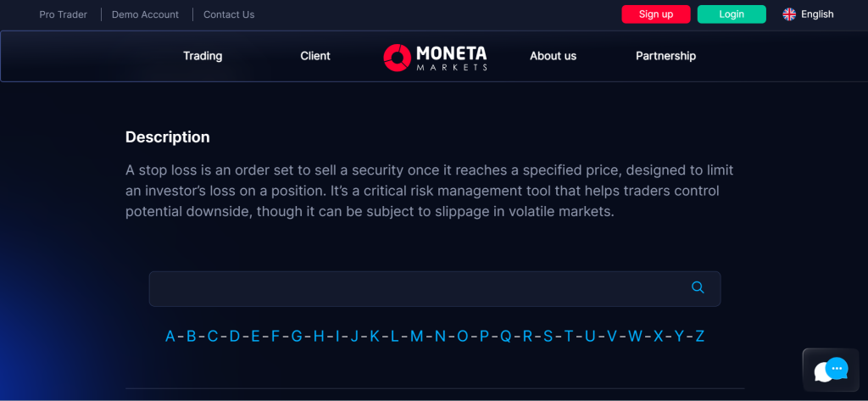Click the search magnifier icon
This screenshot has width=868, height=401.
pos(698,287)
